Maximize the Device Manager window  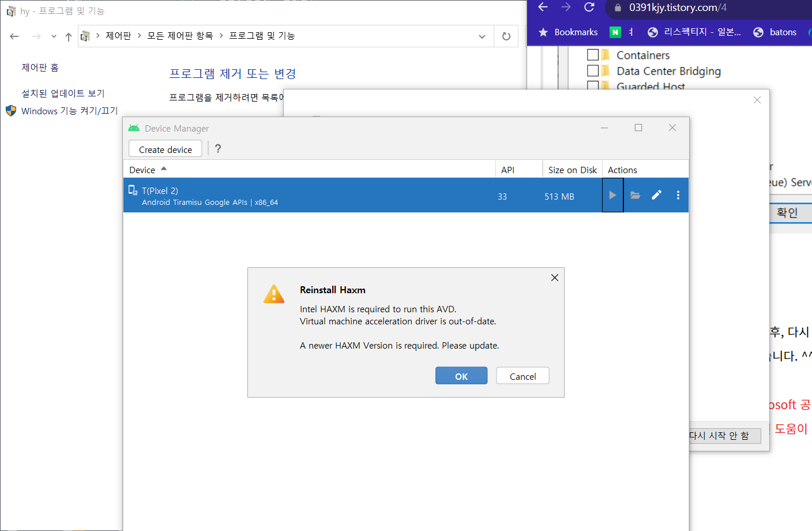638,128
